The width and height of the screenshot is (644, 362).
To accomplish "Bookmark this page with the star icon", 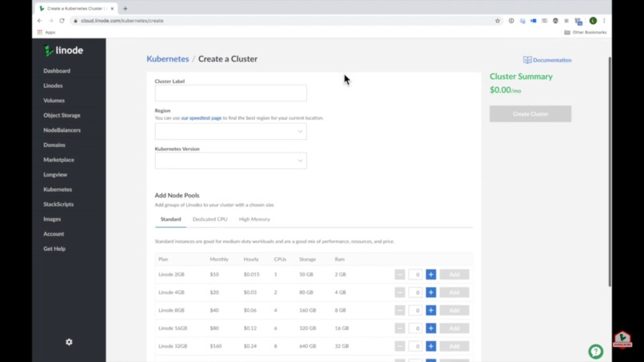I will [x=497, y=21].
